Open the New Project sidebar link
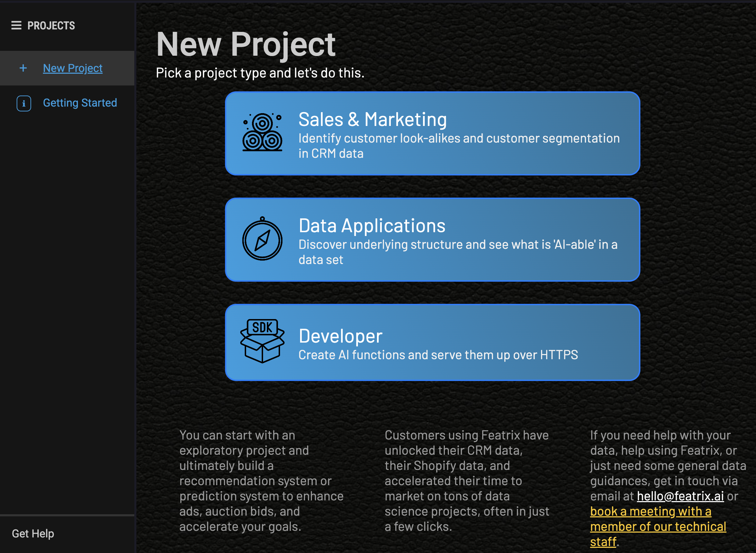756x553 pixels. [x=73, y=68]
